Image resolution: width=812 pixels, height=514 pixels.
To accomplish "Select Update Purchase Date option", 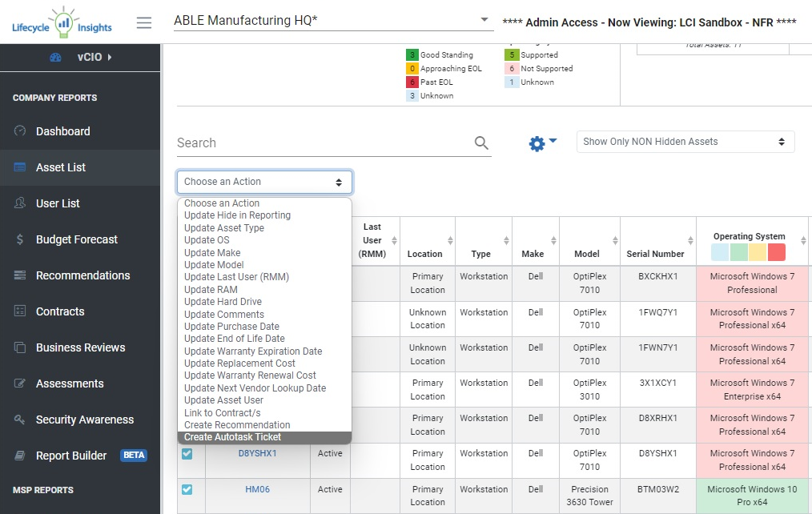I will pos(264,327).
